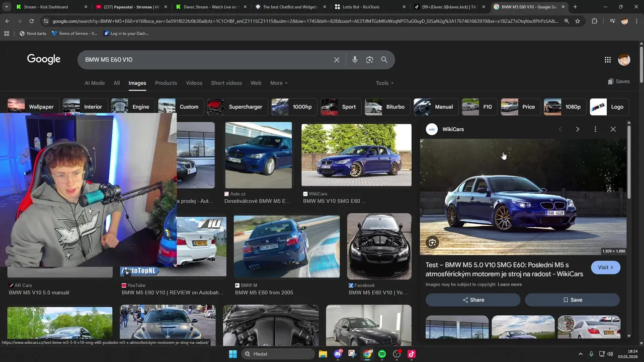Viewport: 644px width, 362px height.
Task: Filter images by Biturbo chip
Action: tap(386, 107)
